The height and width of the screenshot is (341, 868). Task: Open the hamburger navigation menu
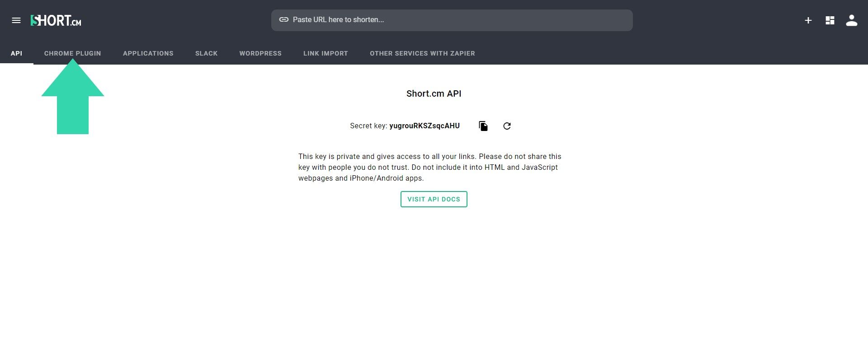17,20
